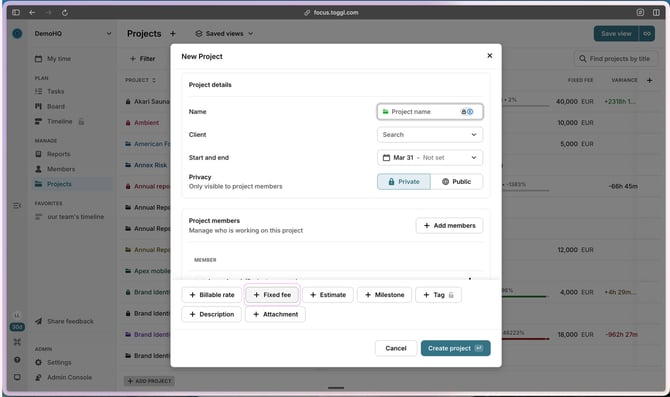
Task: Add an Attachment to project
Action: (x=275, y=314)
